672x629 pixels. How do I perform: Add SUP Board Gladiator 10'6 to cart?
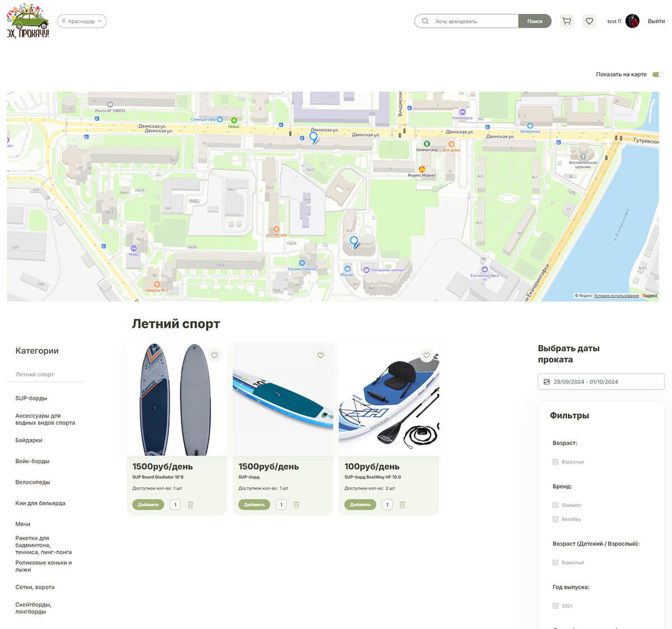click(x=148, y=505)
